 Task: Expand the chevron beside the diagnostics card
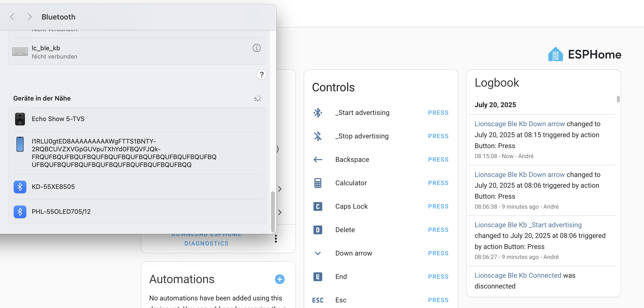pyautogui.click(x=280, y=212)
